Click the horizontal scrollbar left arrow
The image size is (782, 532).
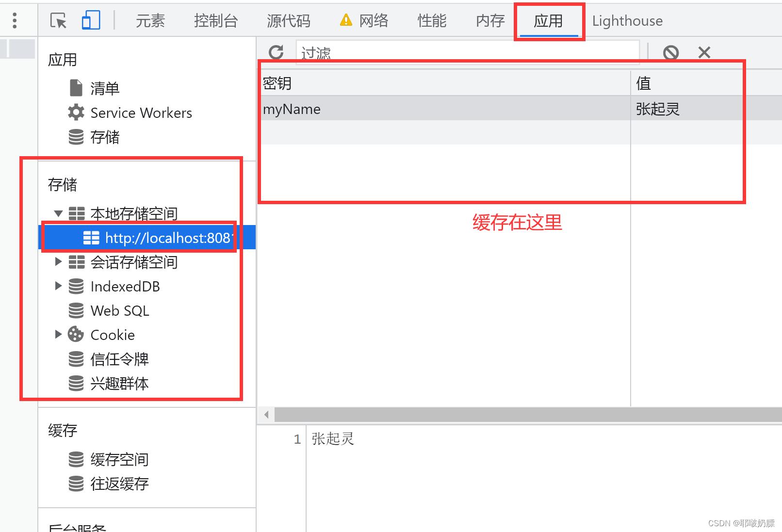pyautogui.click(x=266, y=415)
